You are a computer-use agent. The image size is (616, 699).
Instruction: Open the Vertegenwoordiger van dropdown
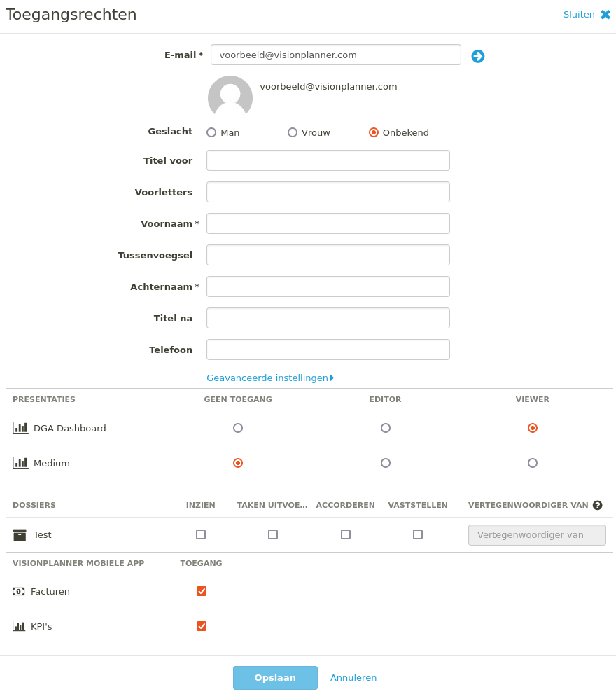tap(537, 535)
